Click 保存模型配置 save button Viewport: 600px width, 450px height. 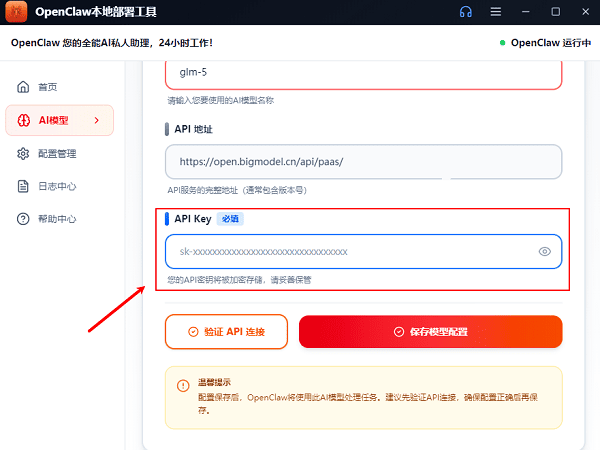430,331
